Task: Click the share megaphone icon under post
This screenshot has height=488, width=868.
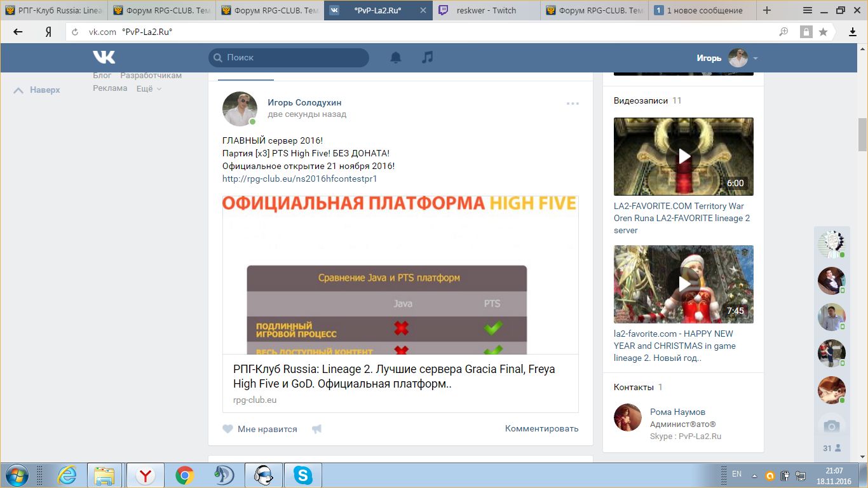Action: [x=316, y=429]
